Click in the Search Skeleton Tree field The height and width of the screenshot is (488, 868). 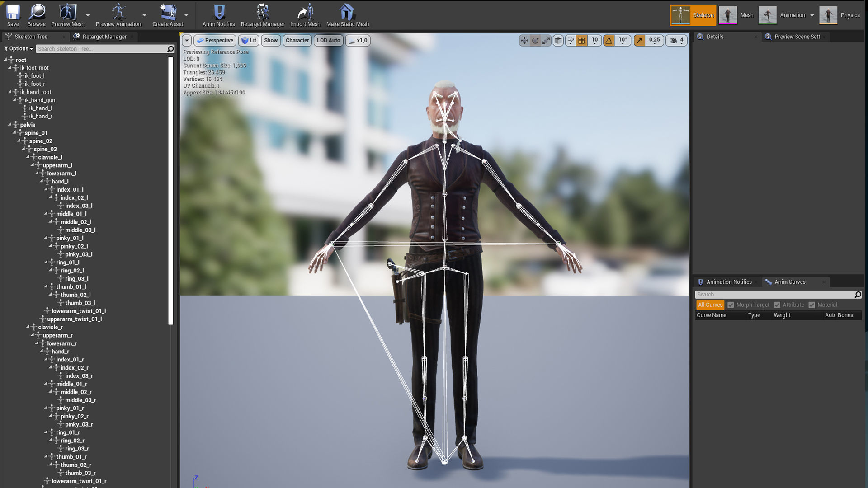click(x=102, y=49)
